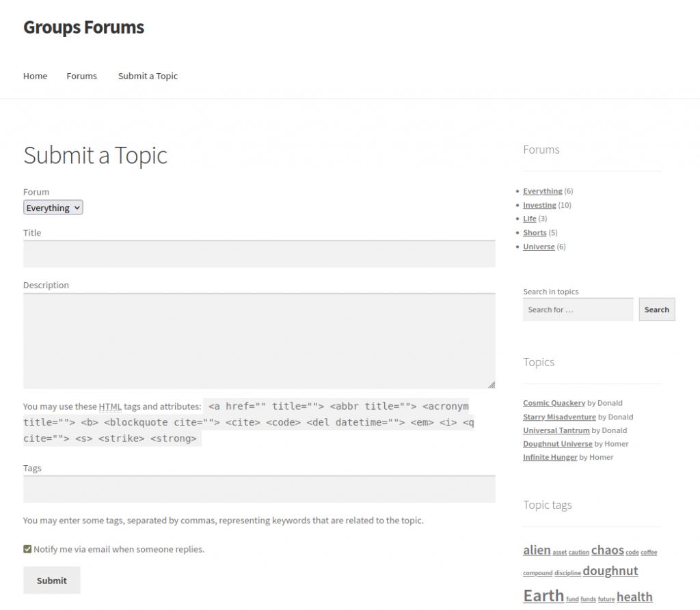The width and height of the screenshot is (700, 610).
Task: Click the Submit button
Action: [x=52, y=580]
